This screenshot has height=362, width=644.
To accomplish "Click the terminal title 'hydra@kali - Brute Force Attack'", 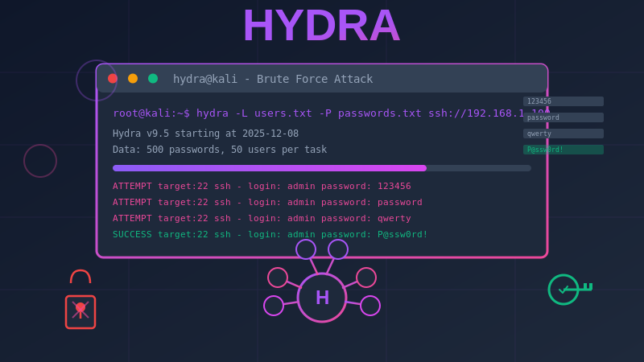I will click(273, 79).
